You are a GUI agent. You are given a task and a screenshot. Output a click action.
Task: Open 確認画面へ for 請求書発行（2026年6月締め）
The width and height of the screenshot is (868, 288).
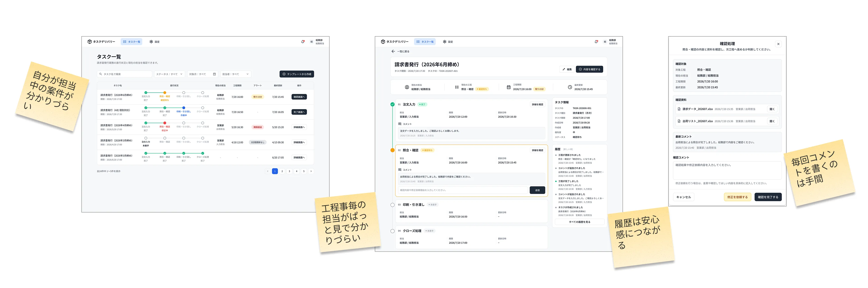tap(299, 97)
